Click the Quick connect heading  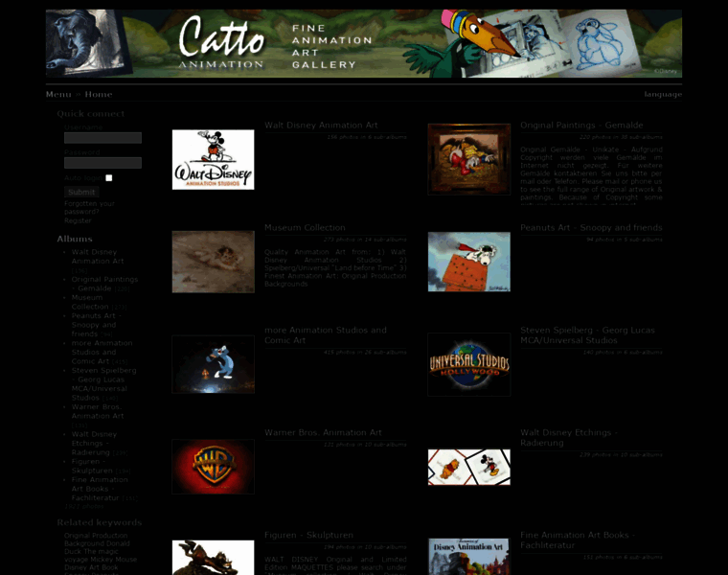[x=91, y=114]
